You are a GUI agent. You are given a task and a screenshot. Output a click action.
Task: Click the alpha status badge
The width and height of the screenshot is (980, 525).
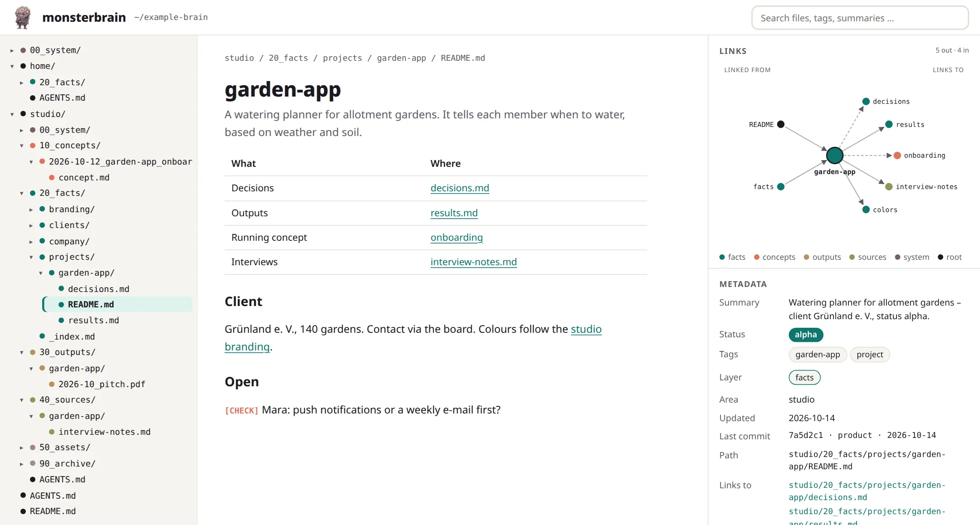pos(806,335)
